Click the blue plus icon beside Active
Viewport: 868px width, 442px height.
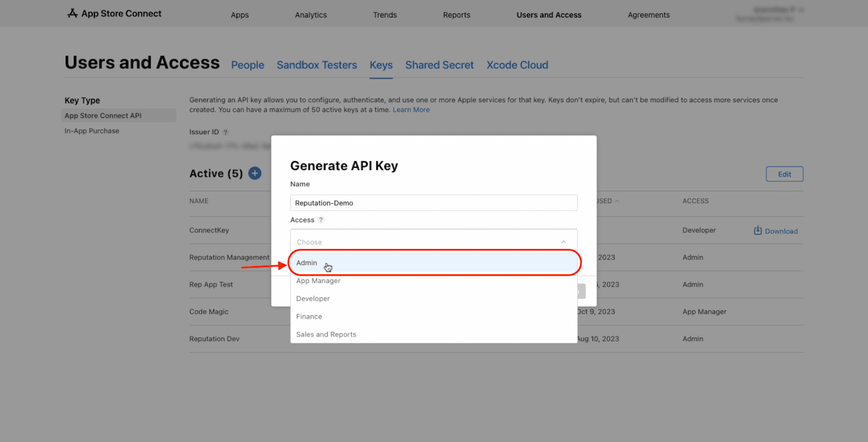pyautogui.click(x=255, y=173)
